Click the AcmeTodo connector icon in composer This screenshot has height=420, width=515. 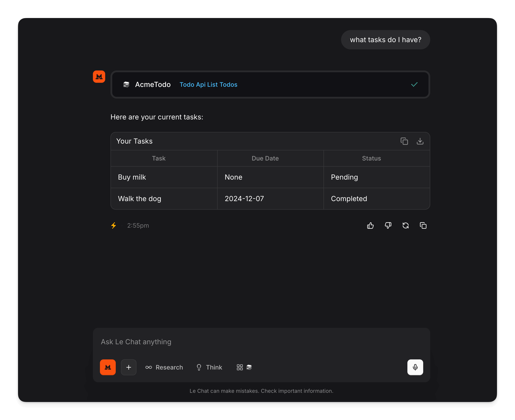249,367
